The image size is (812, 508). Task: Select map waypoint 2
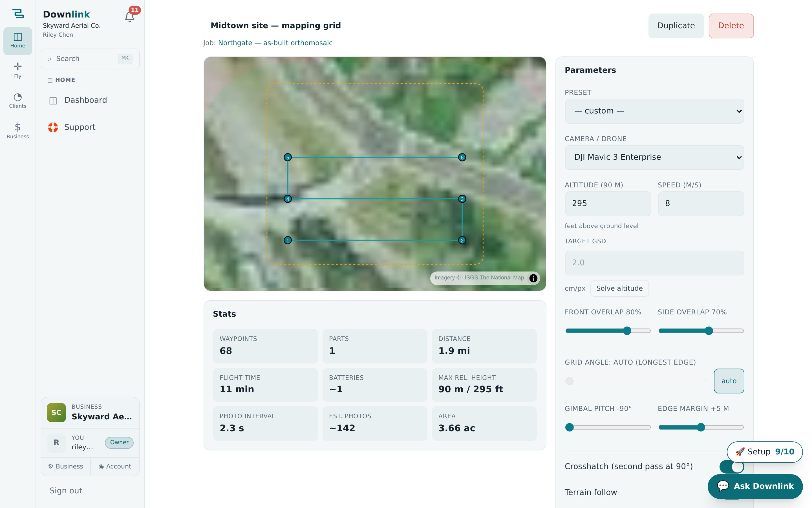(x=462, y=240)
